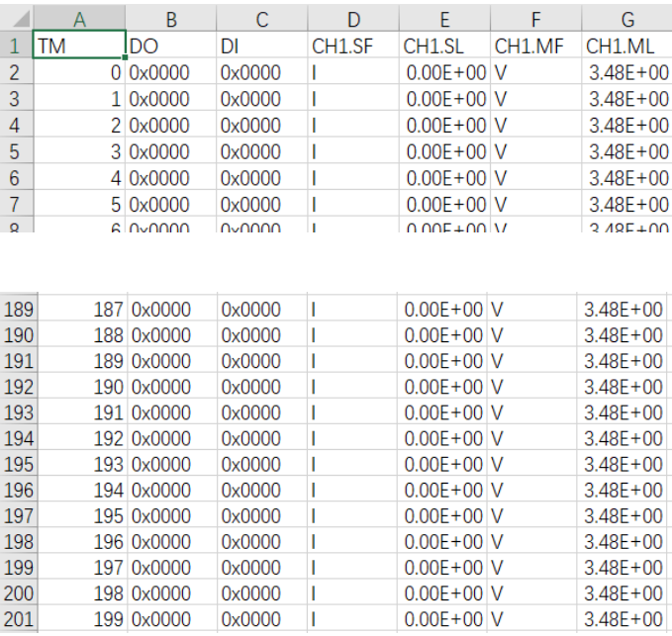Click the Select All corner triangle
This screenshot has width=672, height=636.
pos(16,18)
